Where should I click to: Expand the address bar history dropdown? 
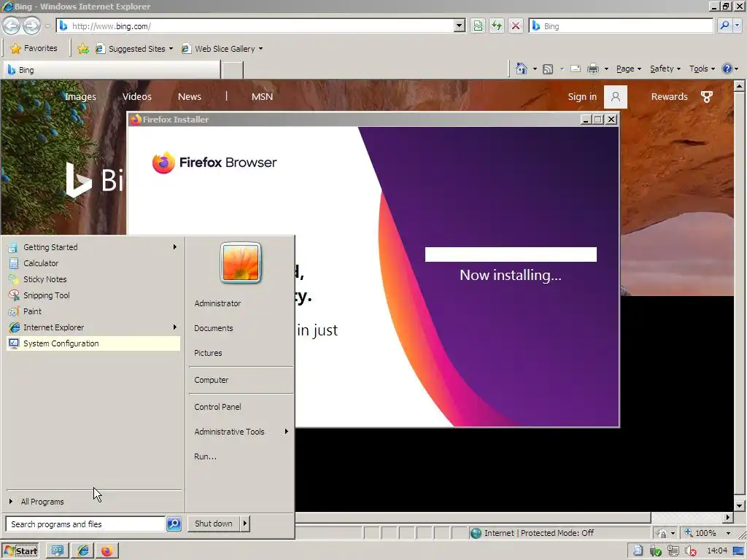(460, 26)
